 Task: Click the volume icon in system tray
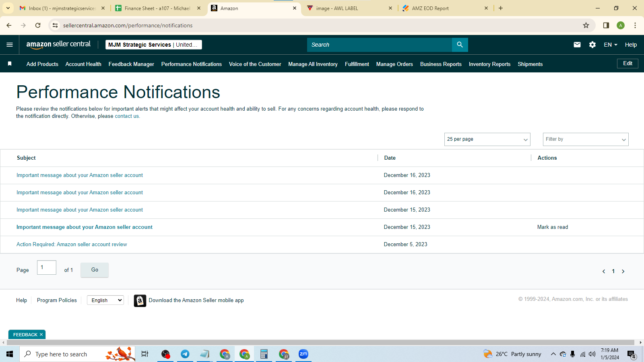tap(592, 354)
